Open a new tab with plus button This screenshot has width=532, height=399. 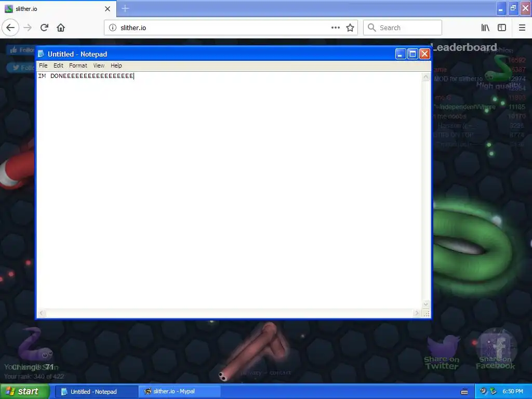pyautogui.click(x=125, y=8)
